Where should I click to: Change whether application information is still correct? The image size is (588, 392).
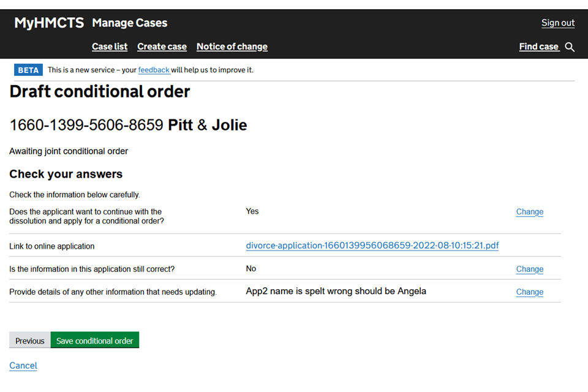click(529, 269)
